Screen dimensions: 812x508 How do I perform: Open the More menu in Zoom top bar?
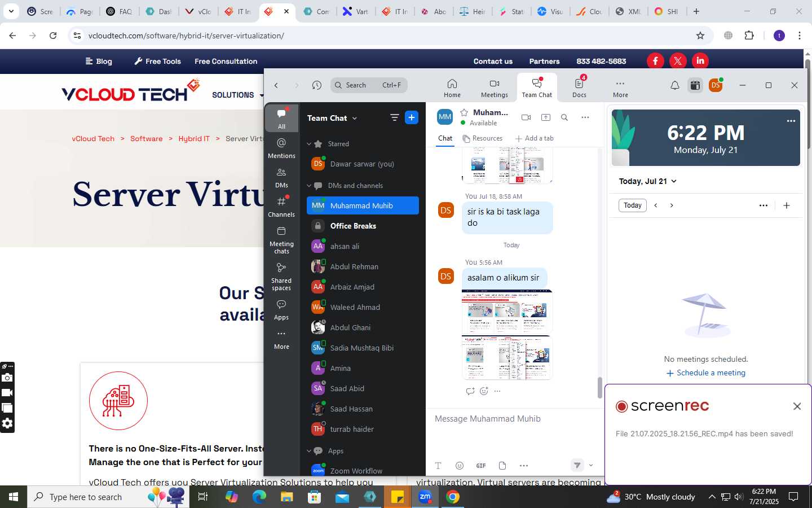pyautogui.click(x=620, y=88)
